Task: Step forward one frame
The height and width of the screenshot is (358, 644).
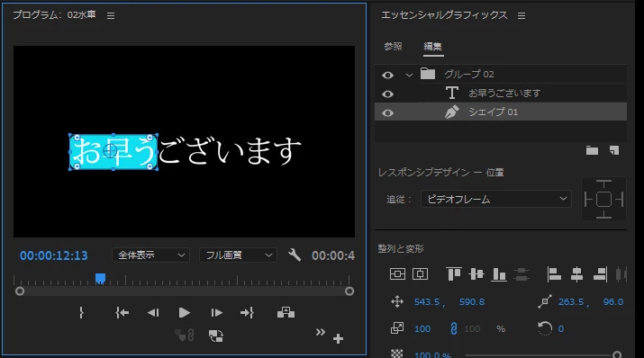Action: point(216,313)
